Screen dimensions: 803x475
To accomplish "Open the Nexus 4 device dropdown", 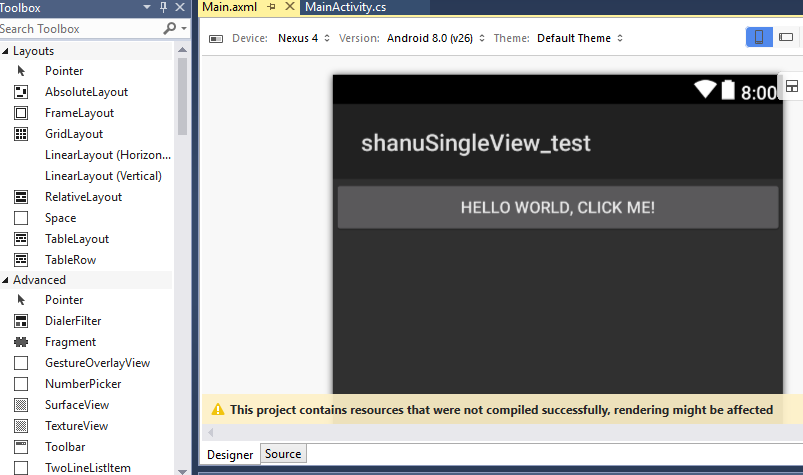I will pyautogui.click(x=304, y=38).
